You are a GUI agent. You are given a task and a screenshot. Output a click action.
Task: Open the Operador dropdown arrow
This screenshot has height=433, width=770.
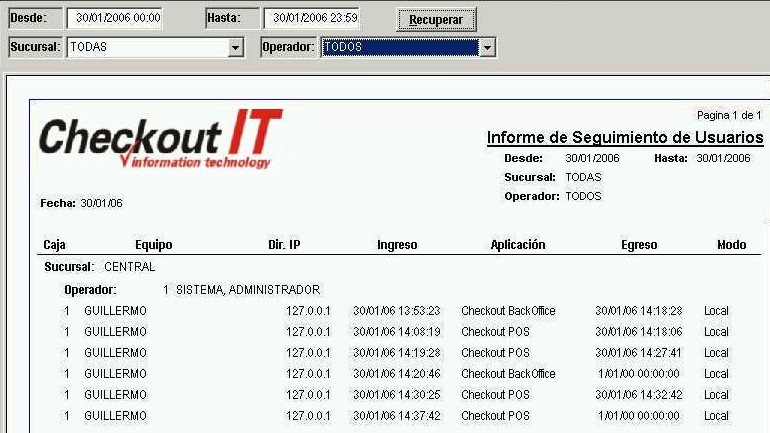pos(487,47)
